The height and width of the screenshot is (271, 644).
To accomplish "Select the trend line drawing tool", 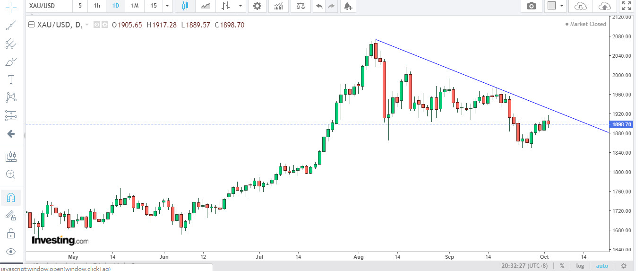I will coord(10,26).
